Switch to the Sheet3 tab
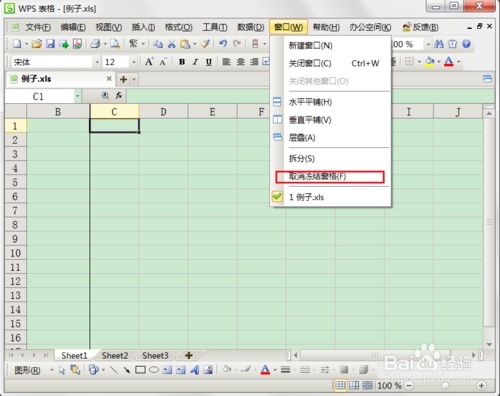Viewport: 500px width, 396px height. [155, 356]
